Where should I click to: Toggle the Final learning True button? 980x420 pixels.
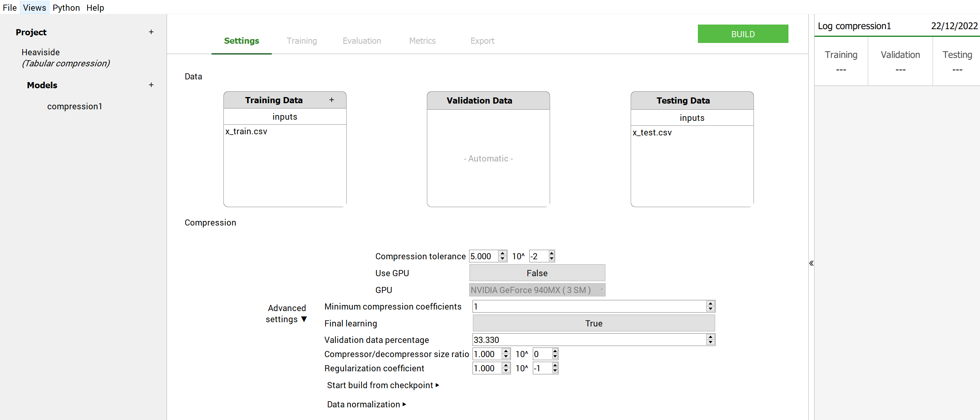[593, 323]
